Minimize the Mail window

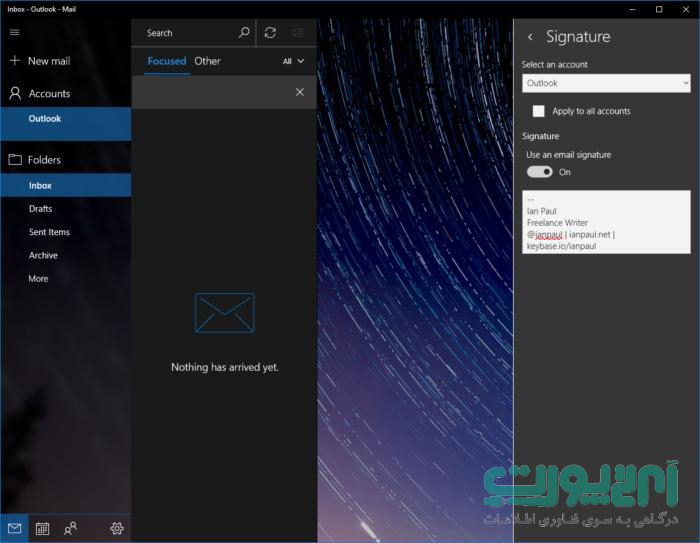pyautogui.click(x=632, y=9)
